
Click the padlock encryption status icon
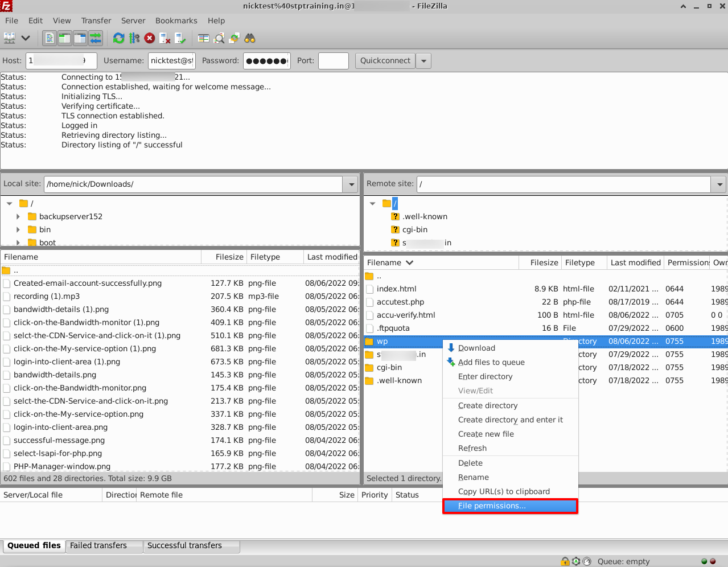[565, 561]
